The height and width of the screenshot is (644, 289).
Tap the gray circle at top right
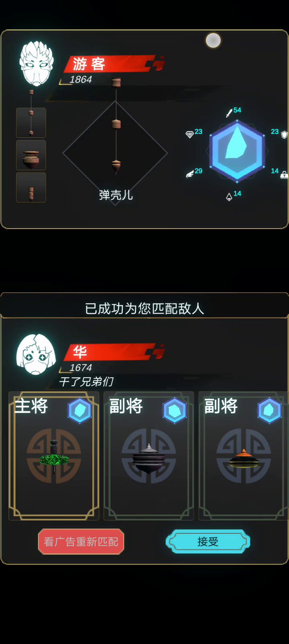tap(213, 41)
